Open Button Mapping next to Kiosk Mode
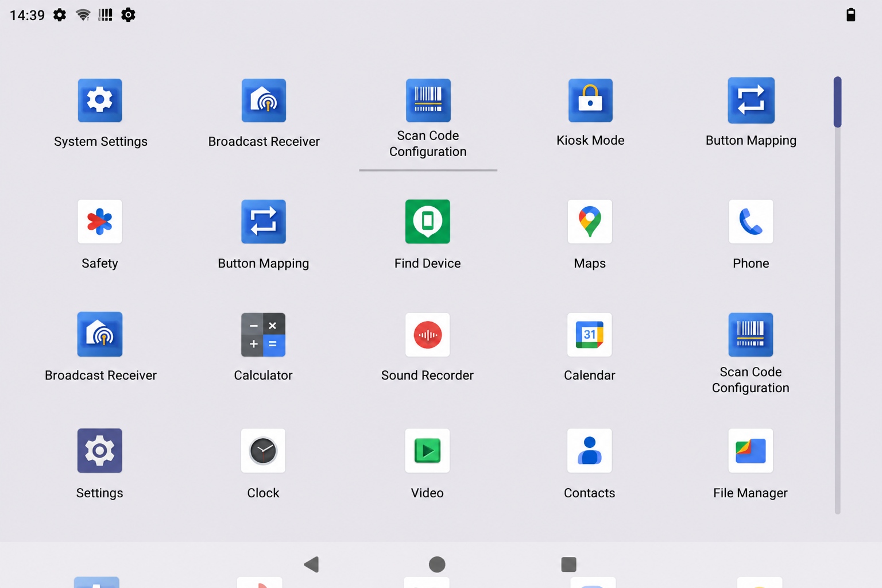Viewport: 882px width, 588px height. [751, 100]
